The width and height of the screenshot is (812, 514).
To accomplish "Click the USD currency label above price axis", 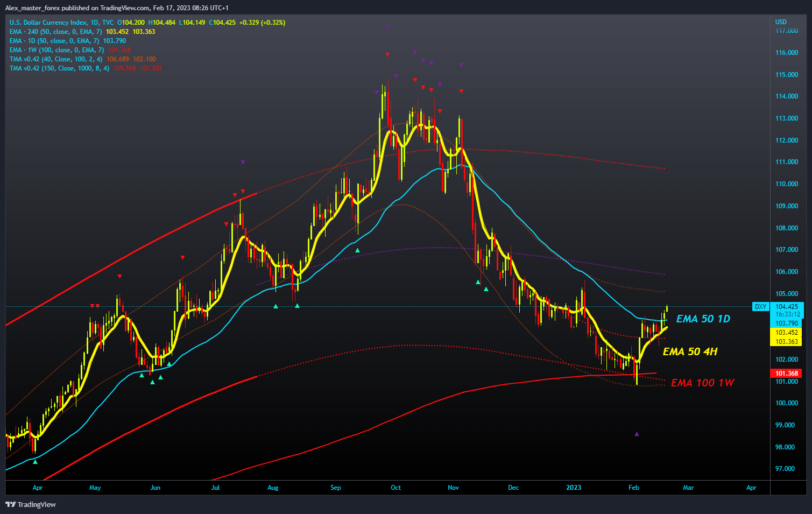I will pos(781,22).
